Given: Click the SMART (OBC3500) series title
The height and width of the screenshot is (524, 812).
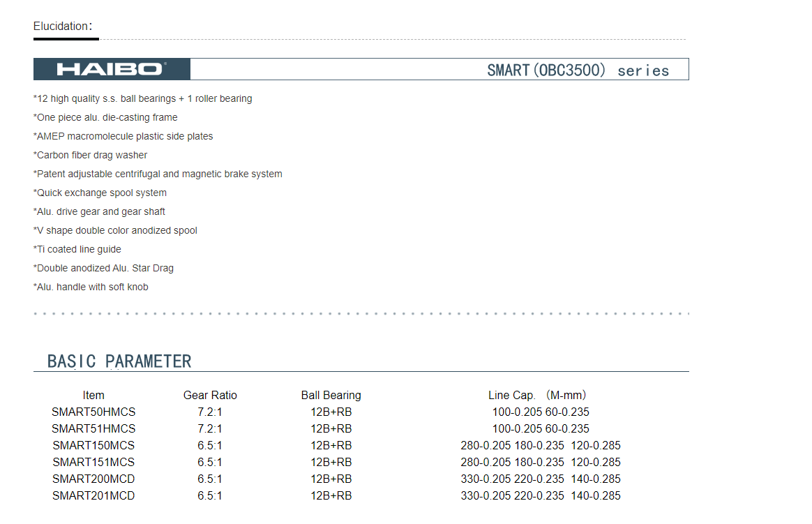Looking at the screenshot, I should tap(578, 70).
